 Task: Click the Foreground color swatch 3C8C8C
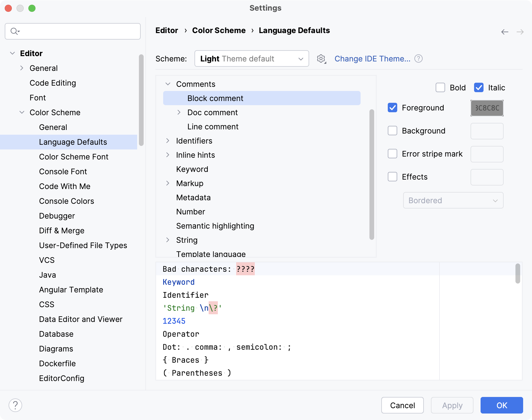click(x=487, y=108)
